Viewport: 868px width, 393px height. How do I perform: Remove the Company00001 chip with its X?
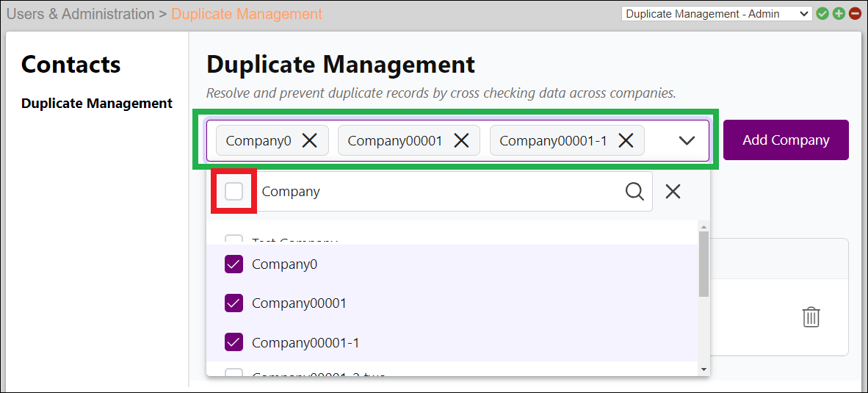[x=461, y=140]
